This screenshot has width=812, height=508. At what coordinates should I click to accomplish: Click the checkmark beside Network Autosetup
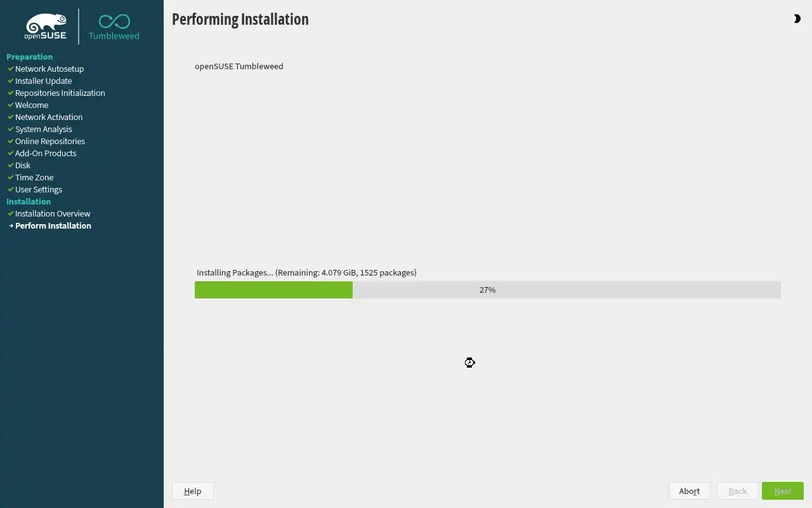[x=11, y=69]
